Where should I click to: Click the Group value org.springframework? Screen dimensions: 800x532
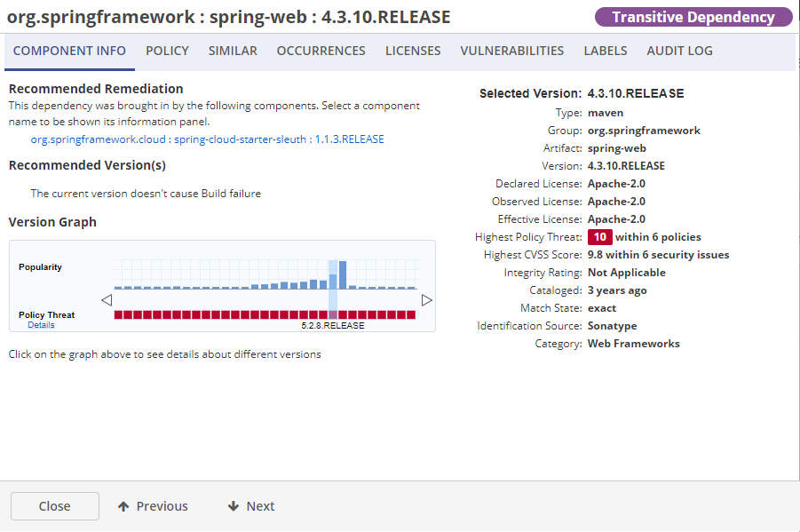pos(644,131)
